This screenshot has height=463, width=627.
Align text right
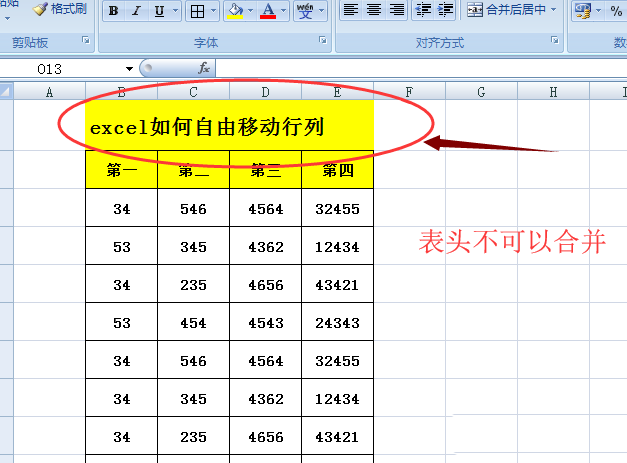[x=397, y=10]
